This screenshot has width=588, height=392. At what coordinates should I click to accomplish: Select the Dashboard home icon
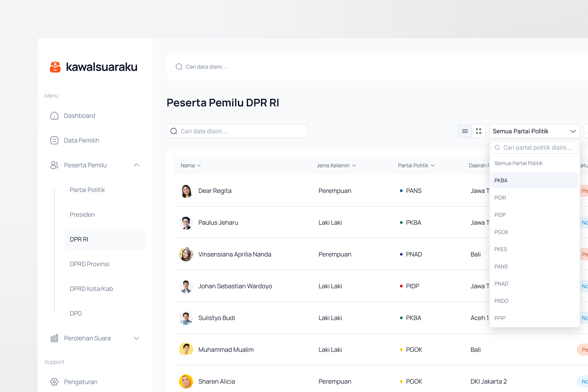55,115
